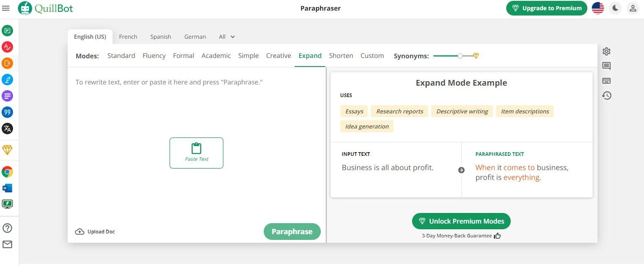
Task: Toggle dark mode moon icon
Action: tap(615, 8)
